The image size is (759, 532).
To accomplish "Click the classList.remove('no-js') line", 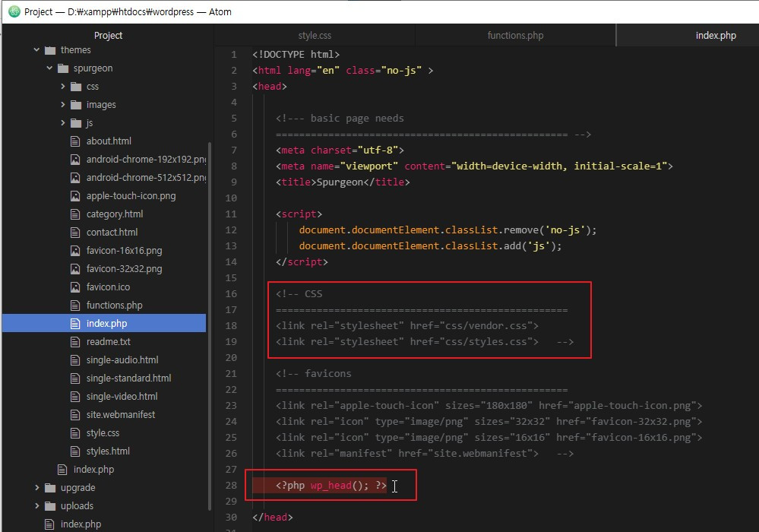I will [447, 230].
